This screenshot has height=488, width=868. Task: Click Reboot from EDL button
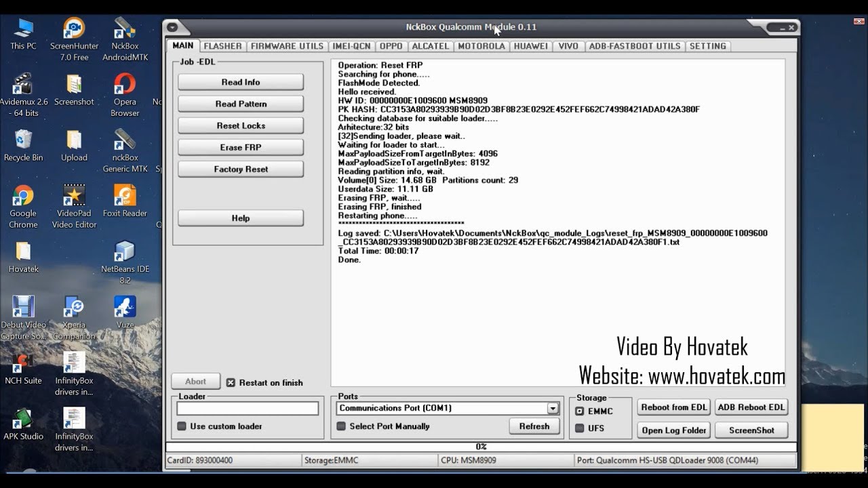[674, 407]
